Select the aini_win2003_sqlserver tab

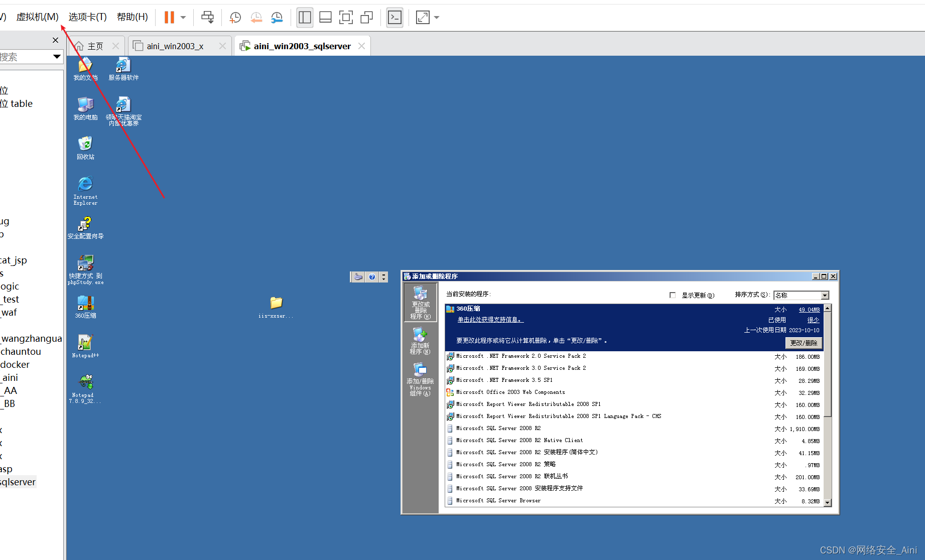302,46
